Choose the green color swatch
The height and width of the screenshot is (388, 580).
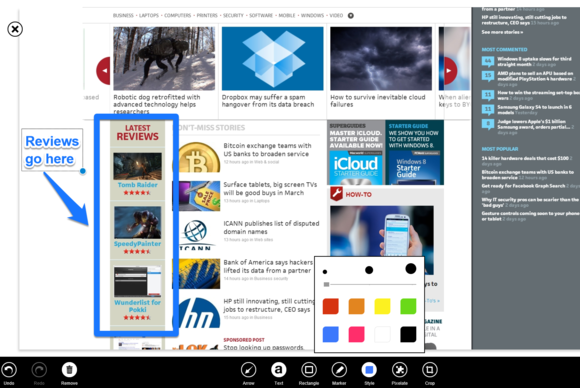point(408,306)
